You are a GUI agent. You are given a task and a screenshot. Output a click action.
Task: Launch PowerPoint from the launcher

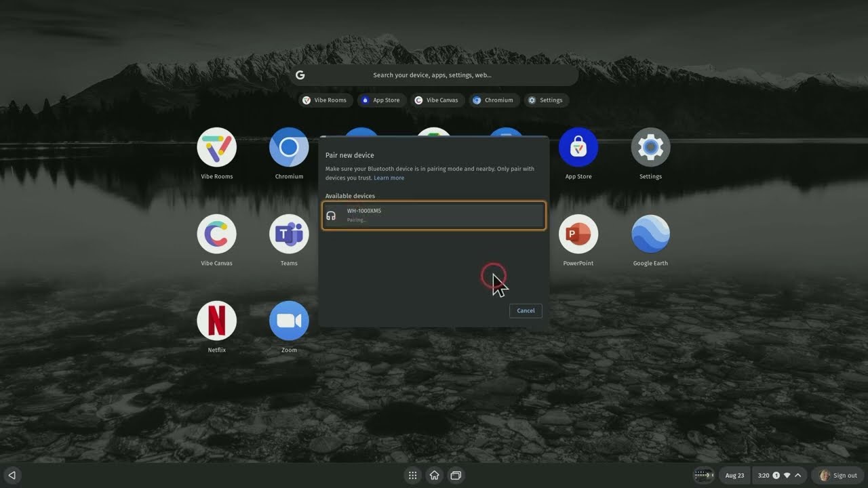point(578,234)
